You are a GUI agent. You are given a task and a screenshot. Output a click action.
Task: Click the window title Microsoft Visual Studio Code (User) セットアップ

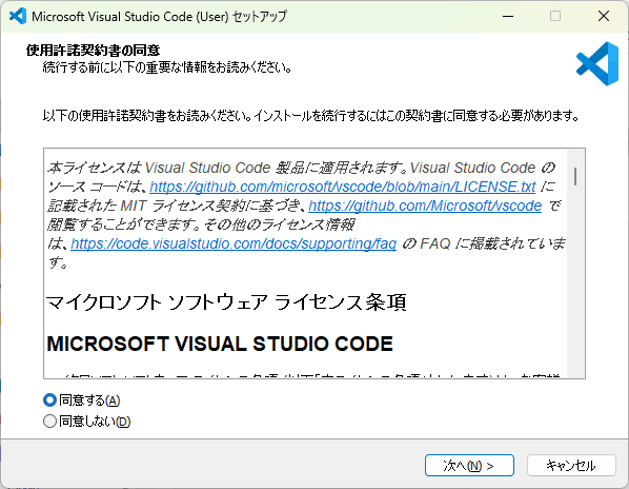point(159,16)
